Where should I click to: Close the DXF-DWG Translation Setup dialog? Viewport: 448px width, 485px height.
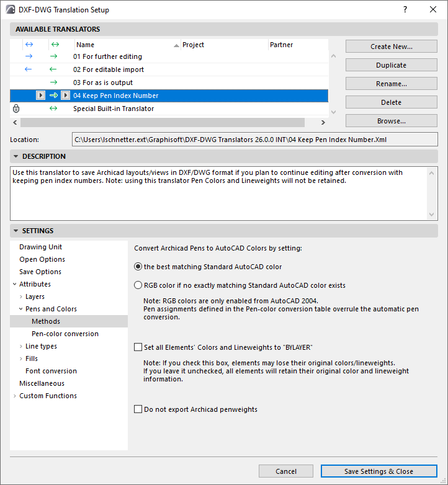[x=433, y=9]
